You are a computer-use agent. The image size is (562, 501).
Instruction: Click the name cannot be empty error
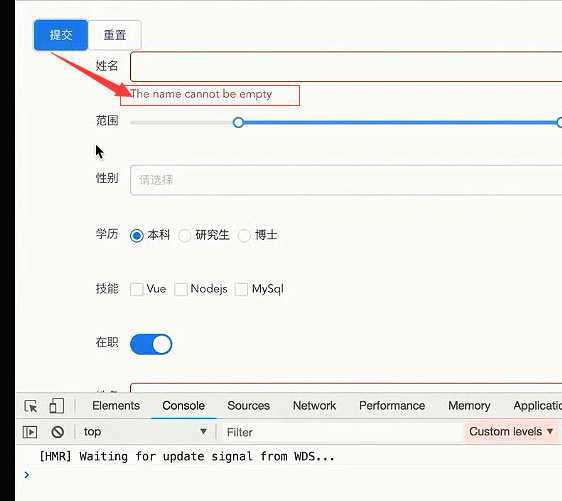(201, 94)
